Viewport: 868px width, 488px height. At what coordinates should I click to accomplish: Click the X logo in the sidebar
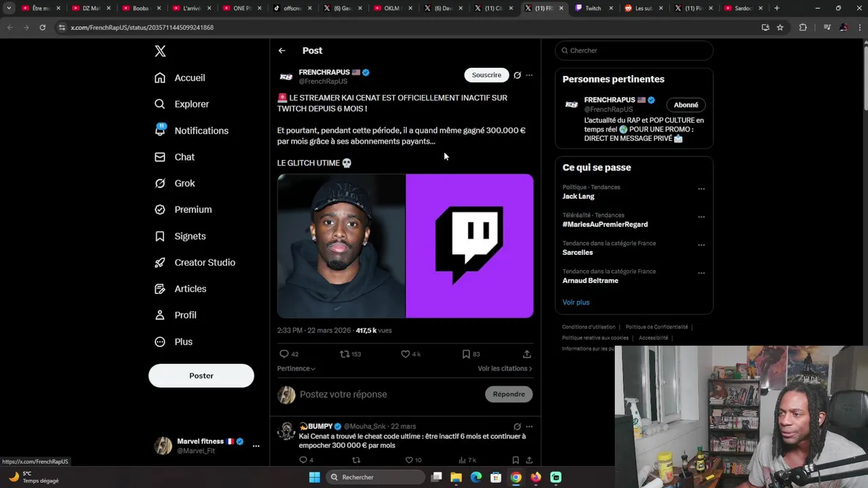tap(160, 51)
